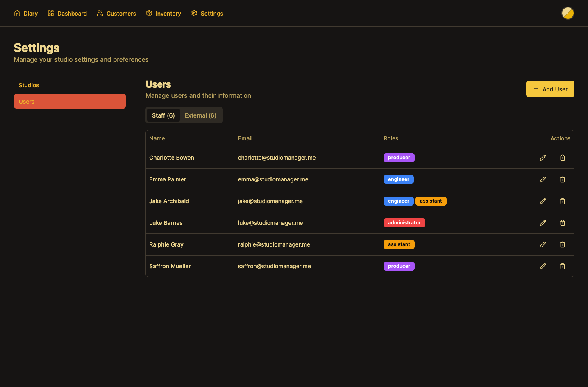Open the Dashboard grid icon
This screenshot has height=387, width=588.
tap(50, 13)
